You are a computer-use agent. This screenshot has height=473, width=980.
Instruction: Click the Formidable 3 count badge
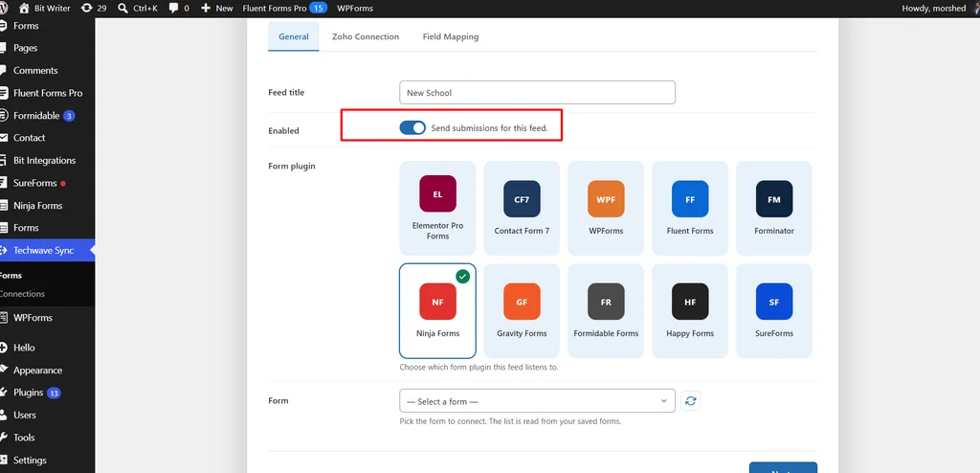point(69,116)
